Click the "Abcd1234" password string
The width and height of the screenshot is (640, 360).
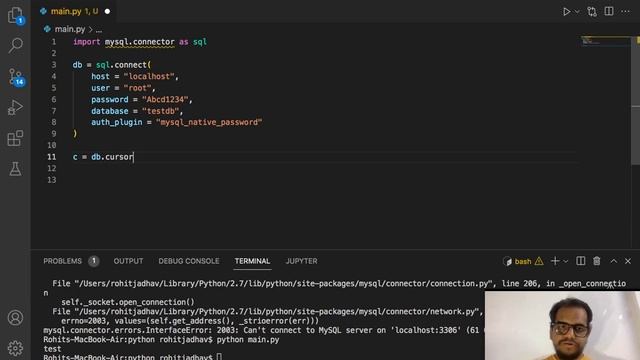[165, 100]
